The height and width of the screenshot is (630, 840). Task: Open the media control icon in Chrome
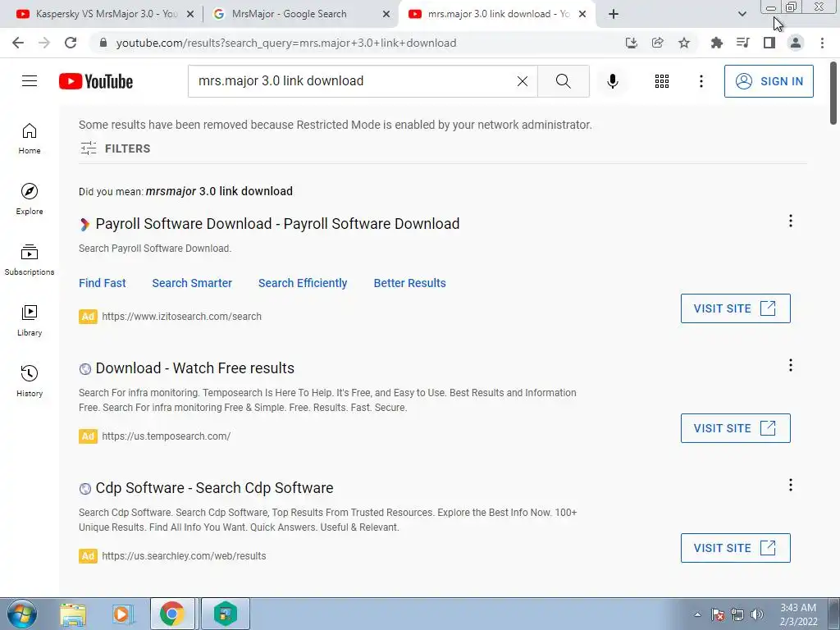click(x=742, y=43)
